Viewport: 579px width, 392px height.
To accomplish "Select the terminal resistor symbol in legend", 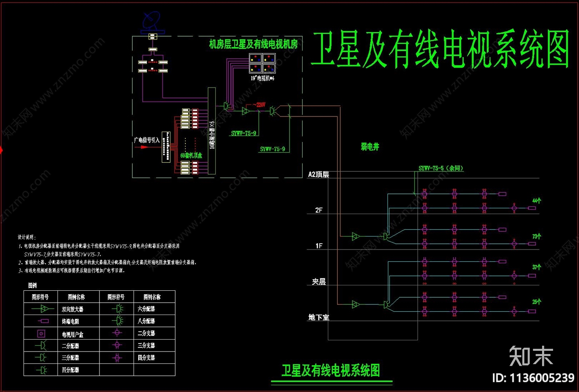I will [x=43, y=321].
